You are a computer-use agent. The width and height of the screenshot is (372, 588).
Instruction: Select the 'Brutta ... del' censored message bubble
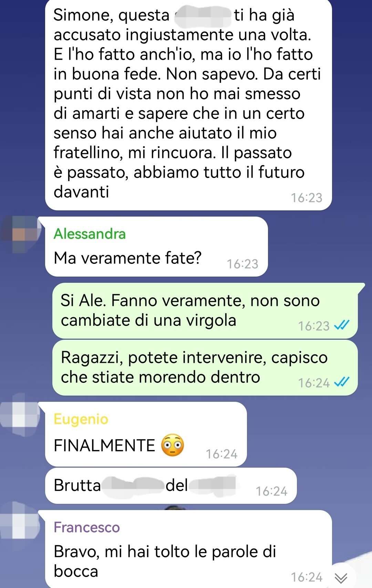(x=171, y=486)
